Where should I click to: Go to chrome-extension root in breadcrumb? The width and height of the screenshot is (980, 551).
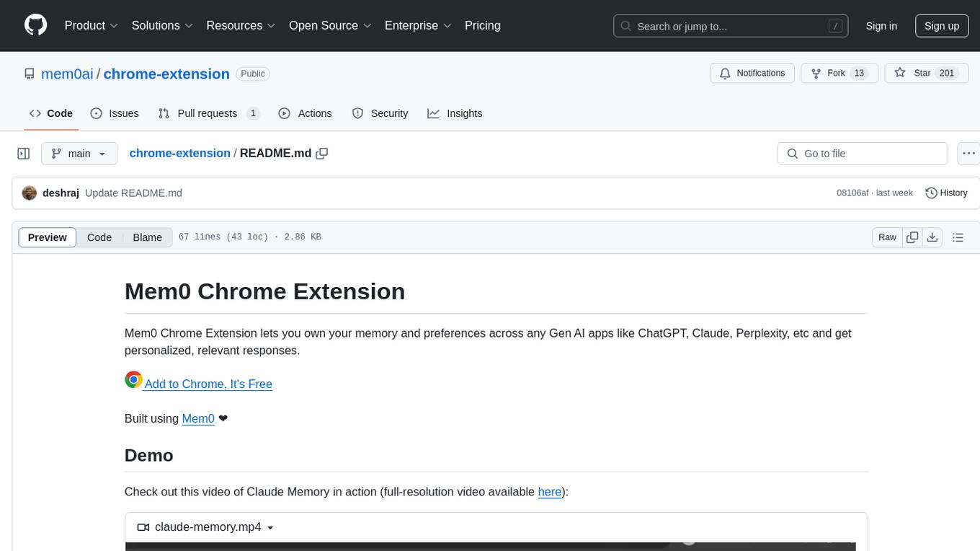pos(179,154)
